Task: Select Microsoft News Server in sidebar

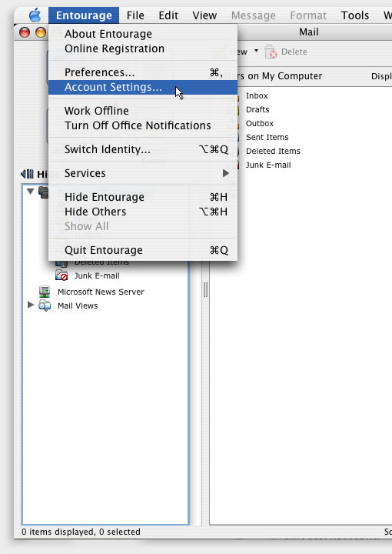Action: pyautogui.click(x=101, y=292)
